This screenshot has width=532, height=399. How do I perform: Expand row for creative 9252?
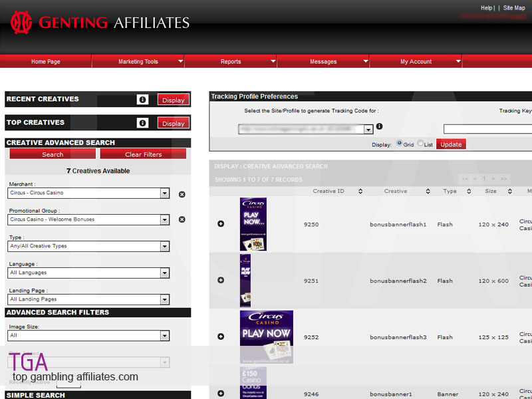pos(221,336)
